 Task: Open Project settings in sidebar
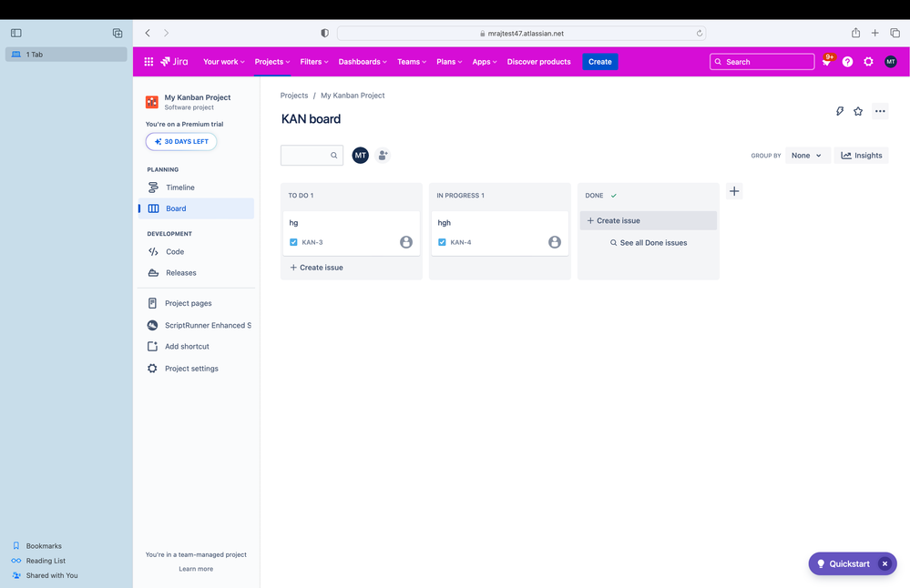click(196, 369)
